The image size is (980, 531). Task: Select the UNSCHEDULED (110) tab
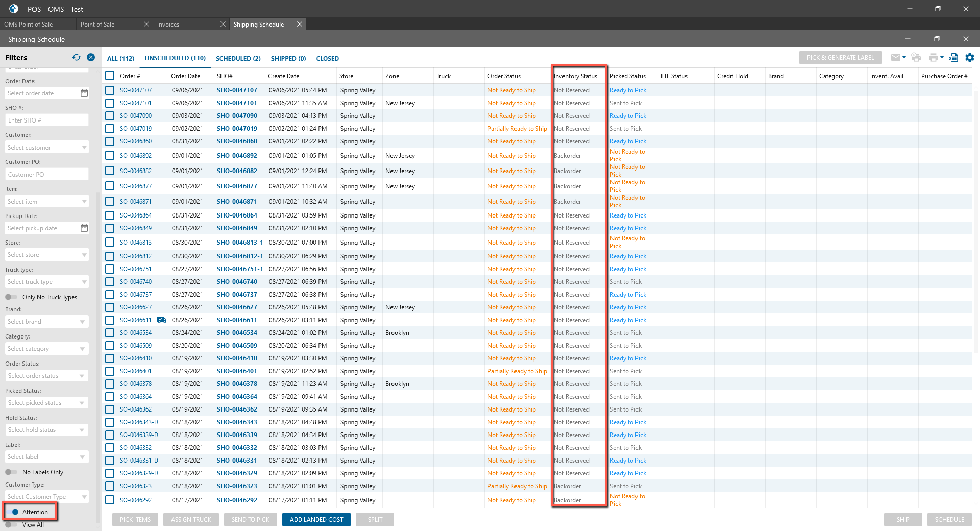175,58
